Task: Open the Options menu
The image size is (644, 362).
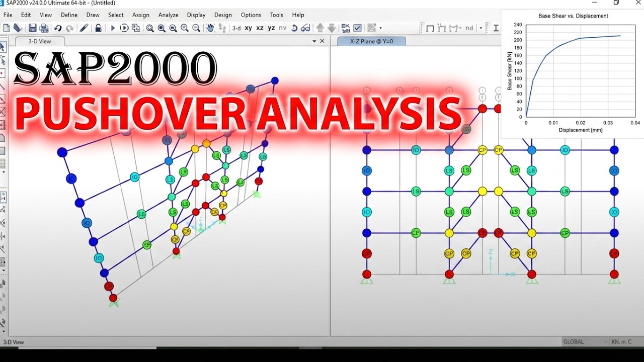Action: tap(251, 15)
